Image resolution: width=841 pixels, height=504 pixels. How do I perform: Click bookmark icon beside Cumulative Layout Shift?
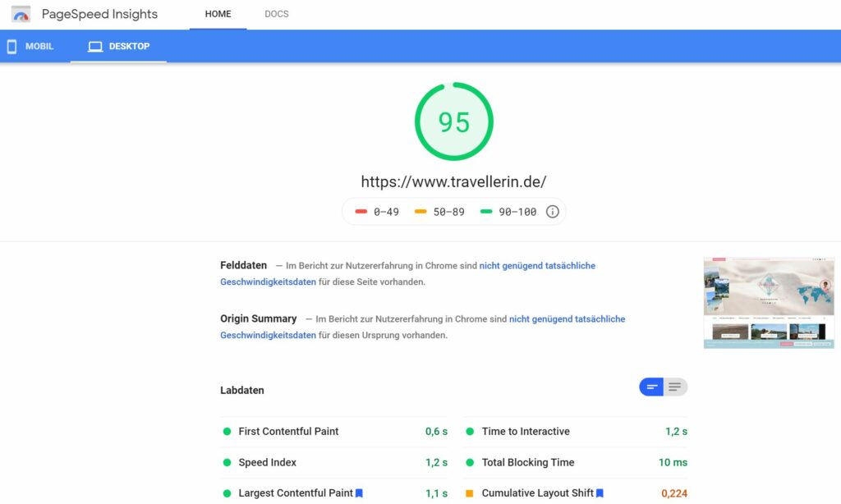pyautogui.click(x=600, y=493)
